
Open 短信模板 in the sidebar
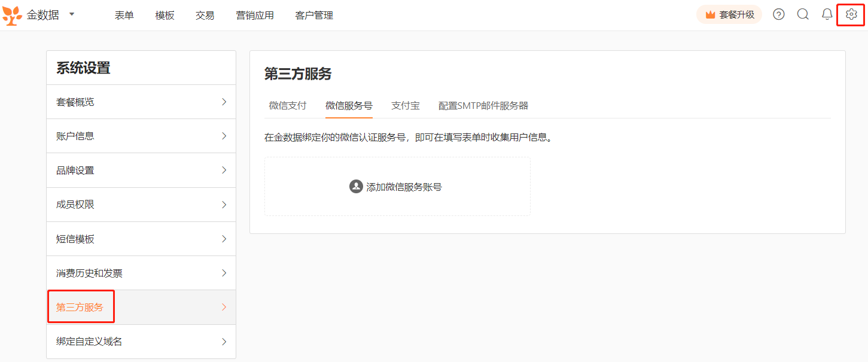[141, 239]
